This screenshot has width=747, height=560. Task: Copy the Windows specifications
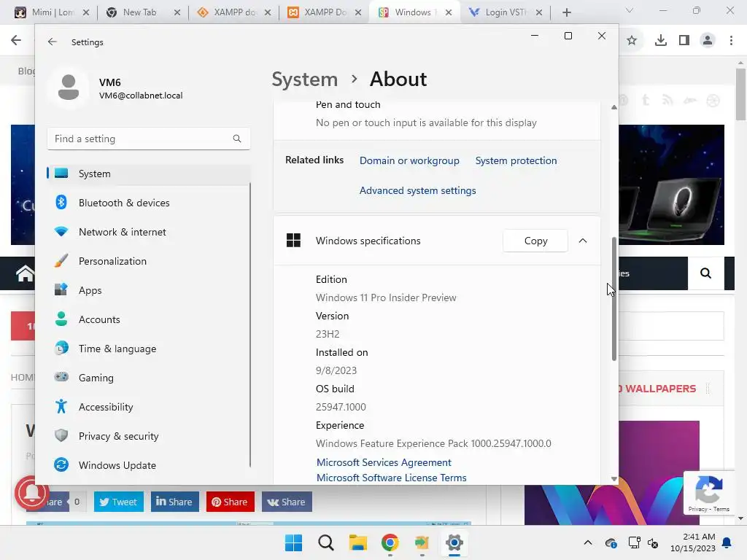[x=535, y=241]
